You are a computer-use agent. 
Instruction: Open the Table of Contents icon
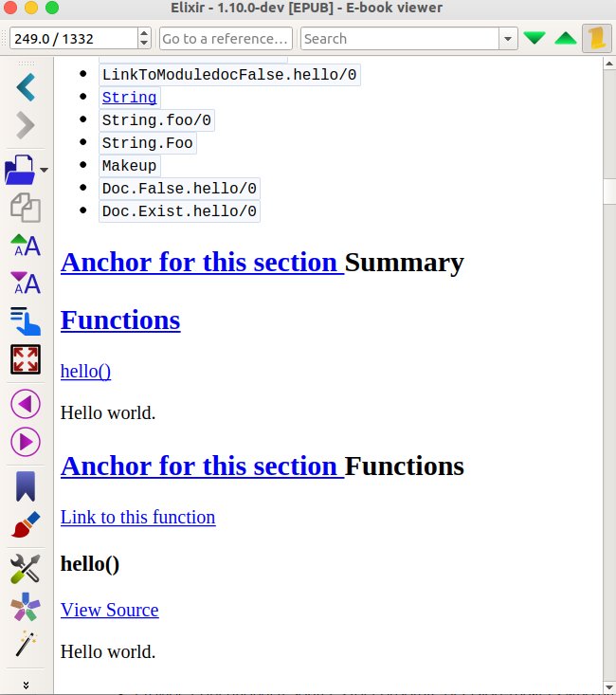[26, 320]
